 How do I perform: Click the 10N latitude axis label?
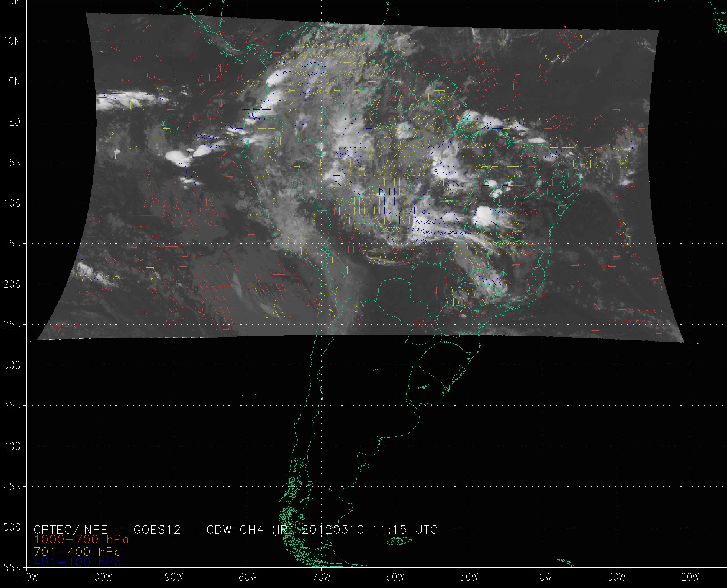click(12, 41)
